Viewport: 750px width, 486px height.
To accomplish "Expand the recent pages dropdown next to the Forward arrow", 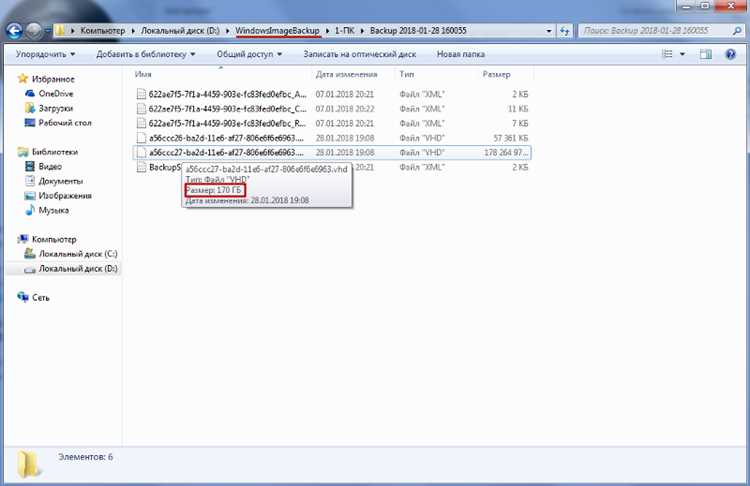I will pyautogui.click(x=47, y=31).
